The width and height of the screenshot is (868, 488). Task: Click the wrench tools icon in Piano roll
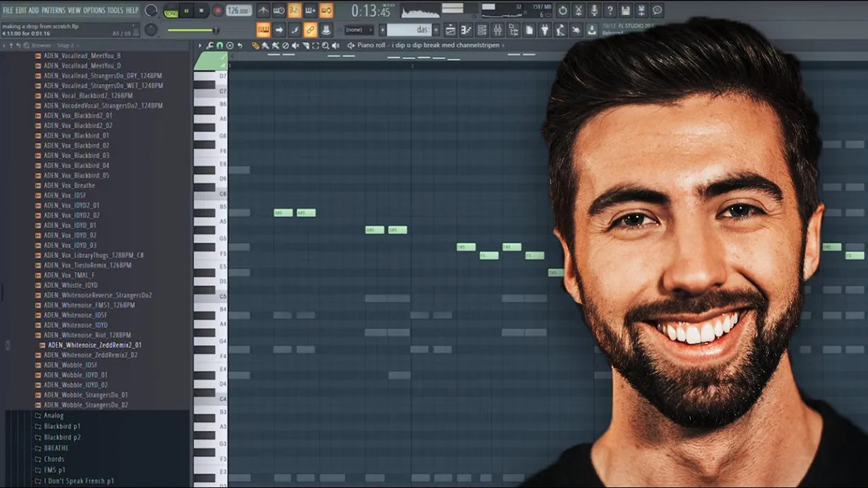tap(210, 45)
